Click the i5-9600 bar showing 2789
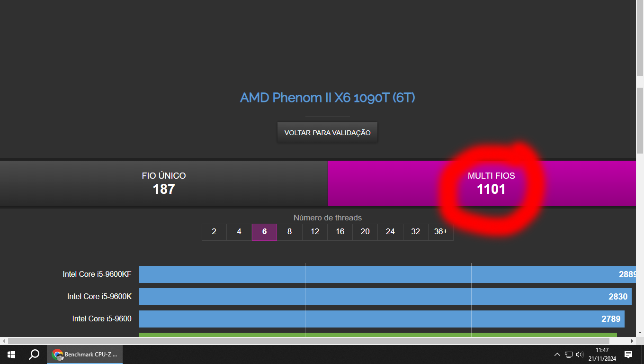 (x=382, y=319)
